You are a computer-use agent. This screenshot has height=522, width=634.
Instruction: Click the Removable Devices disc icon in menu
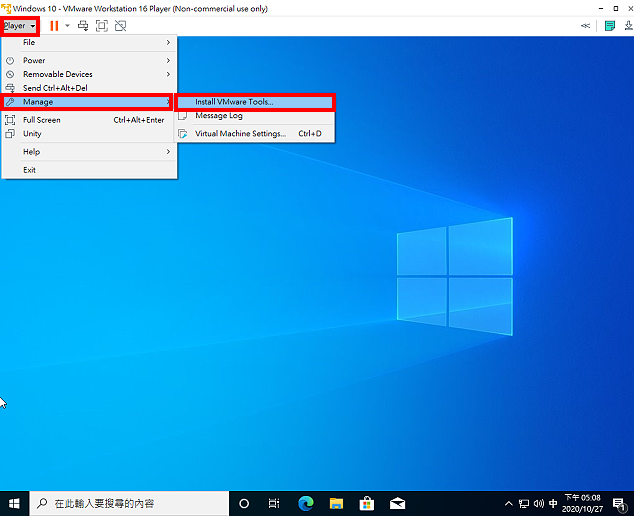point(10,74)
